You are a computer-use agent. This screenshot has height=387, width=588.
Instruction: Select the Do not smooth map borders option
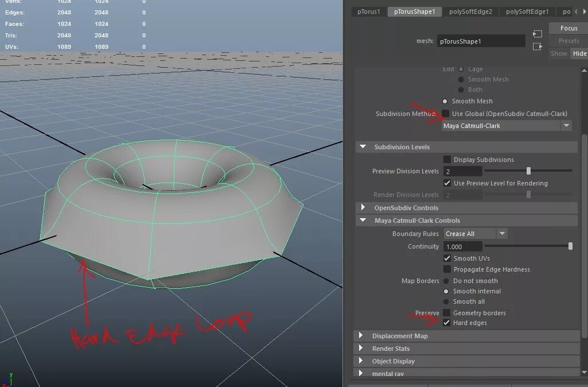[x=446, y=281]
